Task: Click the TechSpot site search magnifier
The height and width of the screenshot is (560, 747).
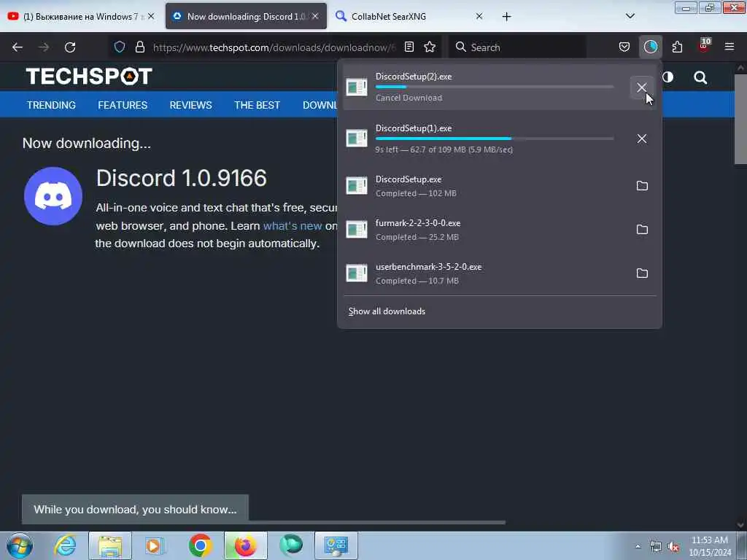Action: [x=700, y=77]
